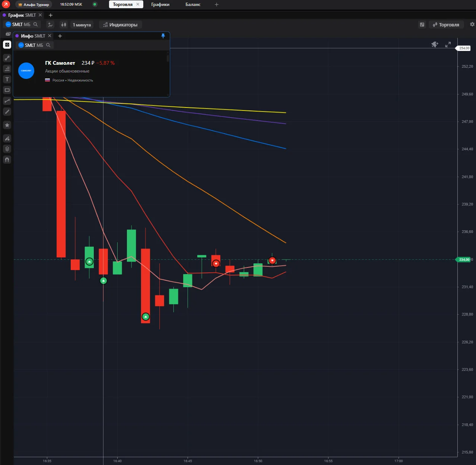Select the price range measure tool
This screenshot has width=476, height=465.
point(7,101)
